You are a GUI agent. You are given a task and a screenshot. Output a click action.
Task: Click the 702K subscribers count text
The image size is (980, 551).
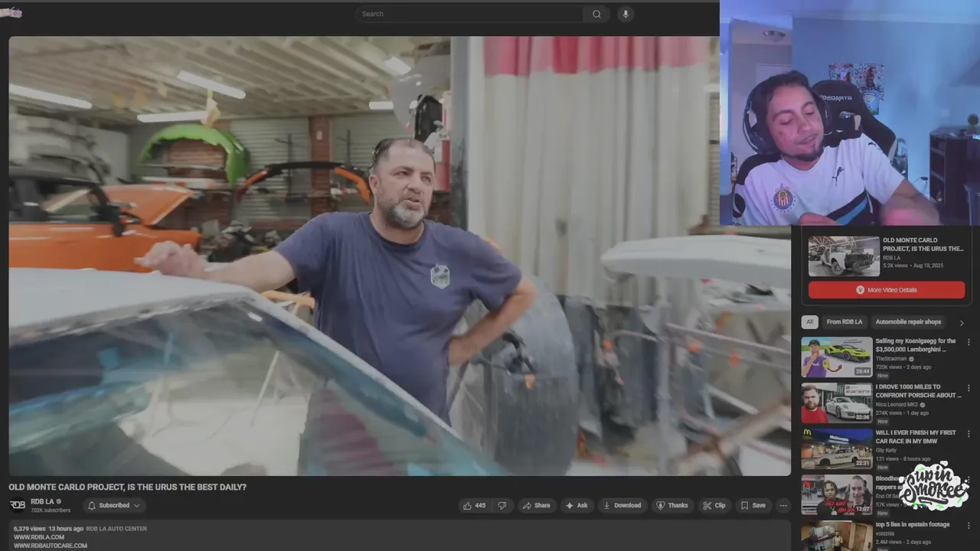[x=51, y=510]
